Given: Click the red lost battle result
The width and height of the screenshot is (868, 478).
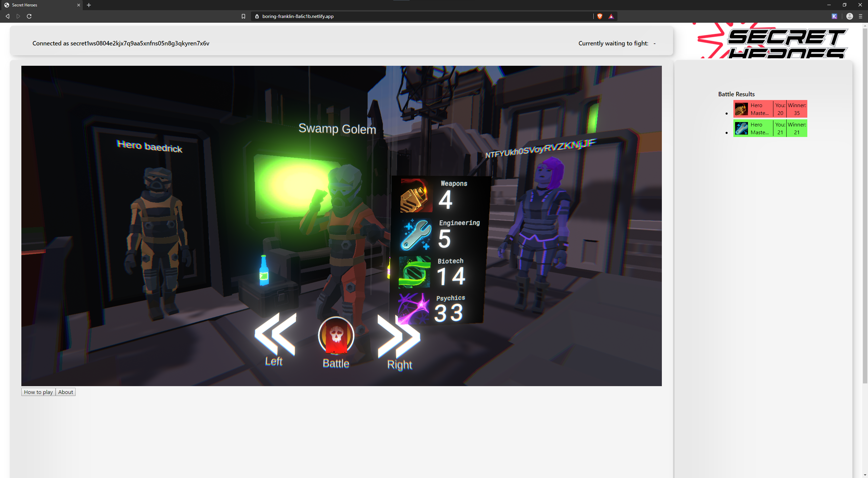Looking at the screenshot, I should pos(770,109).
